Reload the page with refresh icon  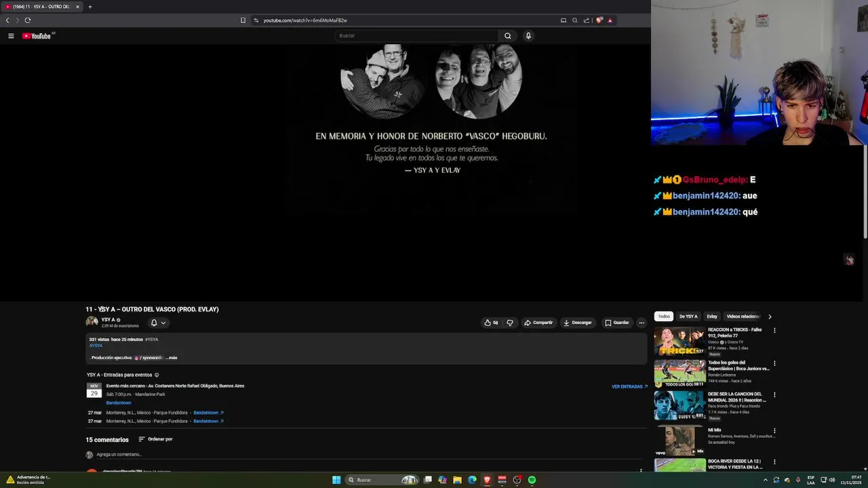pos(28,20)
